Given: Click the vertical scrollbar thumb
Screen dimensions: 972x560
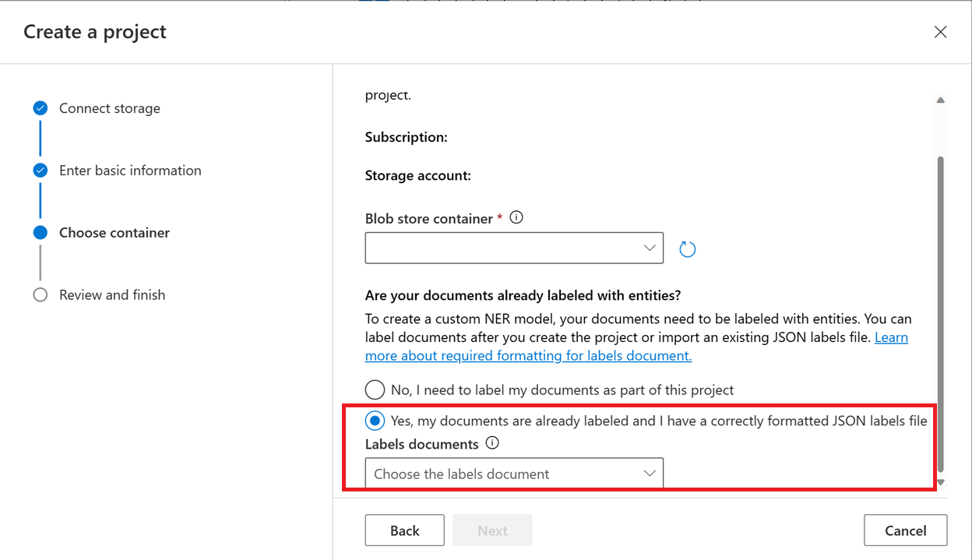Looking at the screenshot, I should [940, 314].
